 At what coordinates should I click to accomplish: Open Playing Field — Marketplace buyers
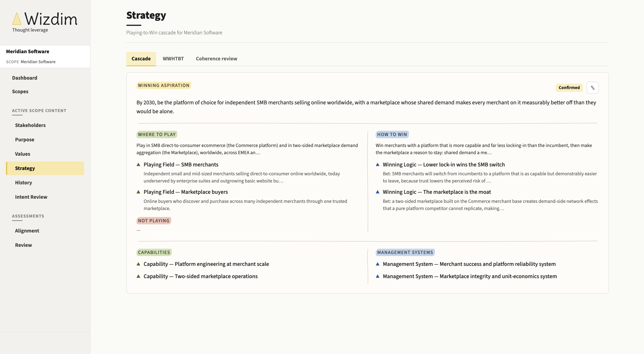pos(186,192)
